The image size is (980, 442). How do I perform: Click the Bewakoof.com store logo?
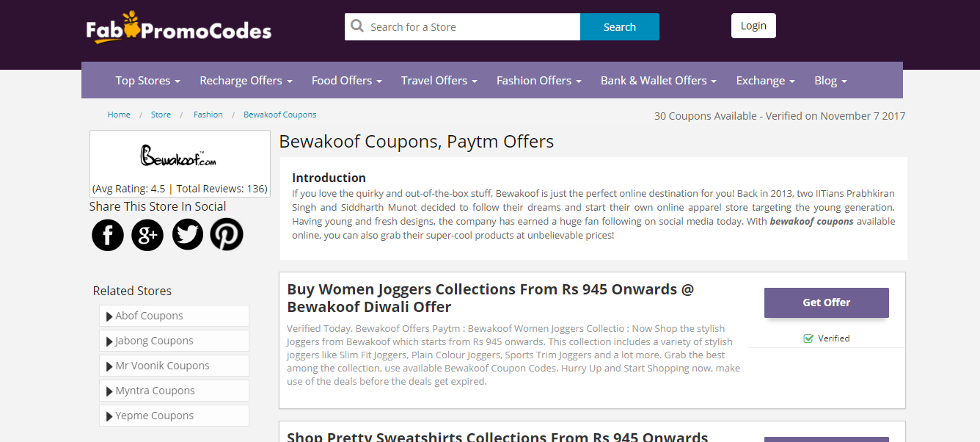[179, 155]
